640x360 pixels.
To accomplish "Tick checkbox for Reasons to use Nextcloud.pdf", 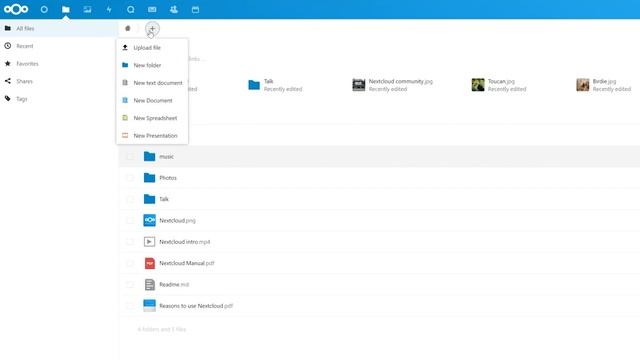I will [x=130, y=306].
